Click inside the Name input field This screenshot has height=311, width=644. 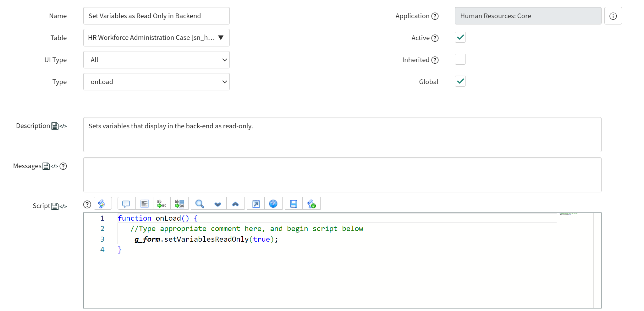point(156,16)
